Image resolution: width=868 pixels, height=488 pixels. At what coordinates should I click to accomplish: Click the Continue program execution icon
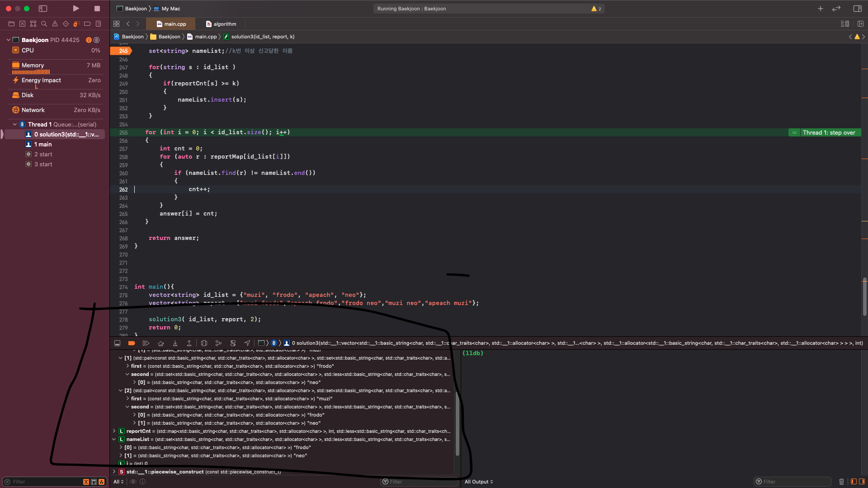tap(146, 343)
